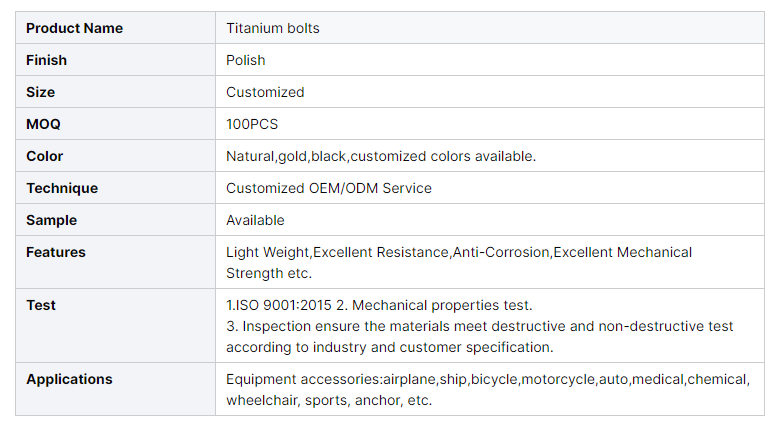The width and height of the screenshot is (779, 424).
Task: Select "Customized OEM/ODM Service" text
Action: 329,188
